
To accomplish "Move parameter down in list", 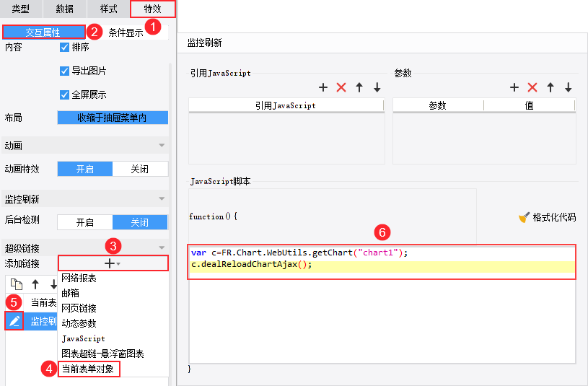I will [569, 87].
